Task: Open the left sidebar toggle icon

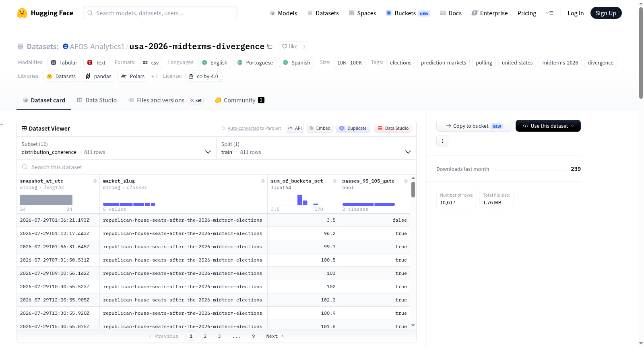Action: point(2,125)
